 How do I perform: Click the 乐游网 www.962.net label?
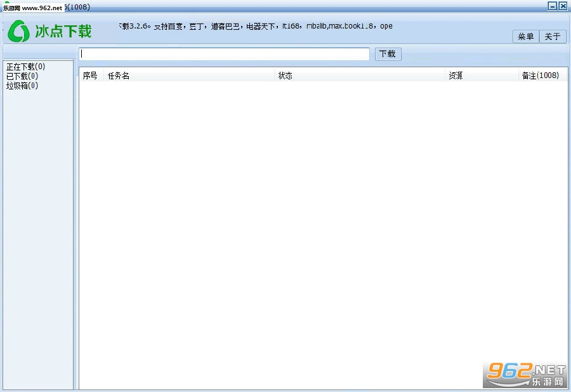coord(33,8)
